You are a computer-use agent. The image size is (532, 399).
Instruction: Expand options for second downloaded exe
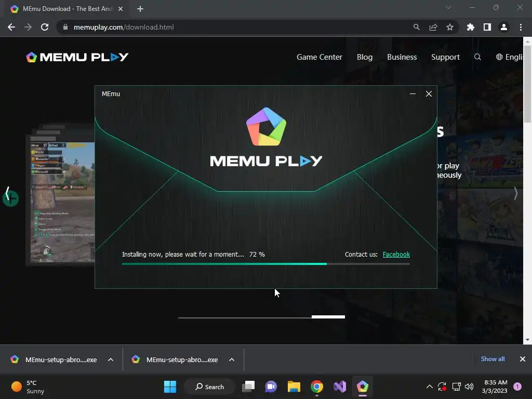232,360
